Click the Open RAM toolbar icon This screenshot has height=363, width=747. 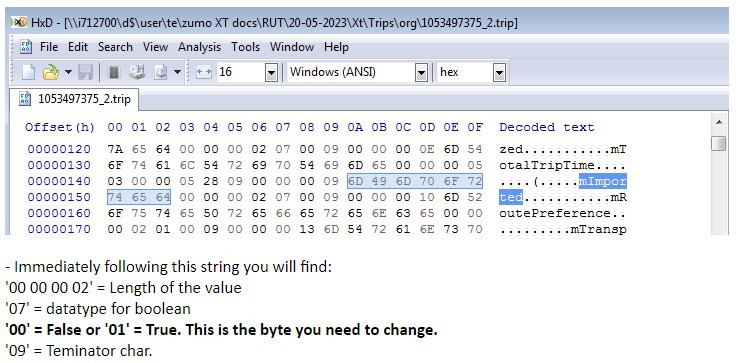pos(114,72)
